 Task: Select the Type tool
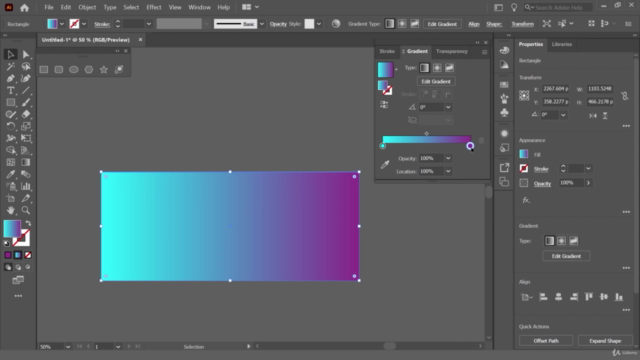pyautogui.click(x=11, y=90)
